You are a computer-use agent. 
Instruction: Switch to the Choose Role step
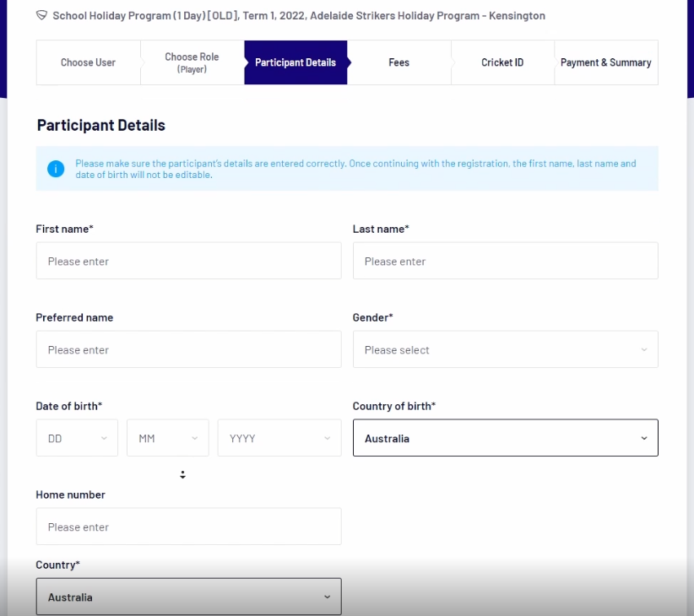(x=192, y=62)
